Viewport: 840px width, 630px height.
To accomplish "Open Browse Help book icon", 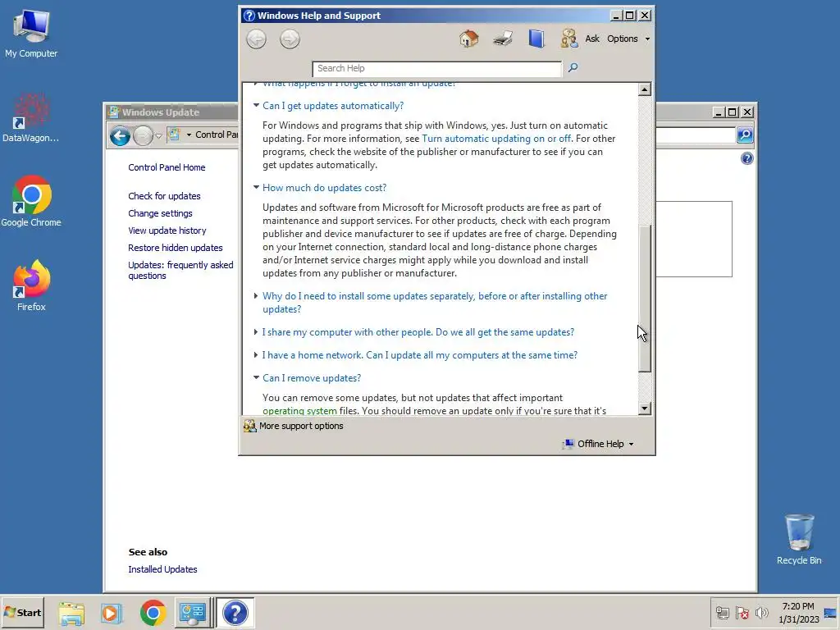I will (x=536, y=39).
